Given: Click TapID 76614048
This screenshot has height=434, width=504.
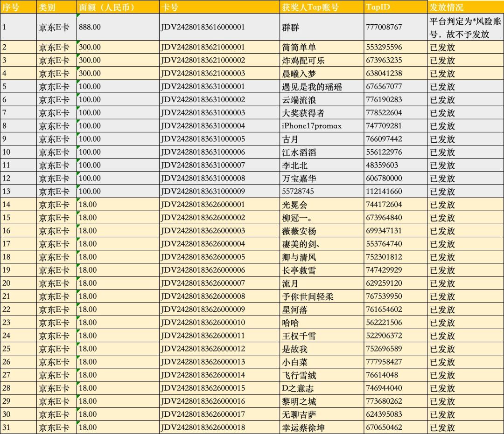Looking at the screenshot, I should [x=382, y=375].
